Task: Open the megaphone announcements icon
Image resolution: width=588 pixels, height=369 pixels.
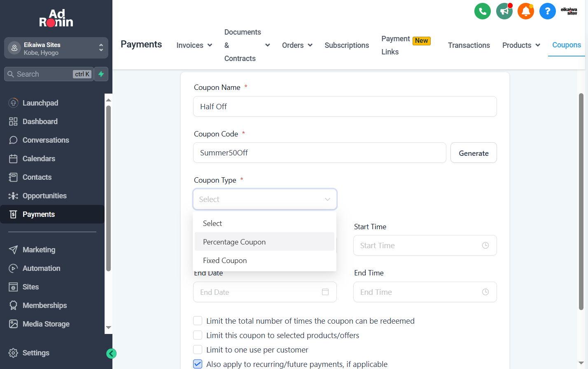Action: (504, 11)
